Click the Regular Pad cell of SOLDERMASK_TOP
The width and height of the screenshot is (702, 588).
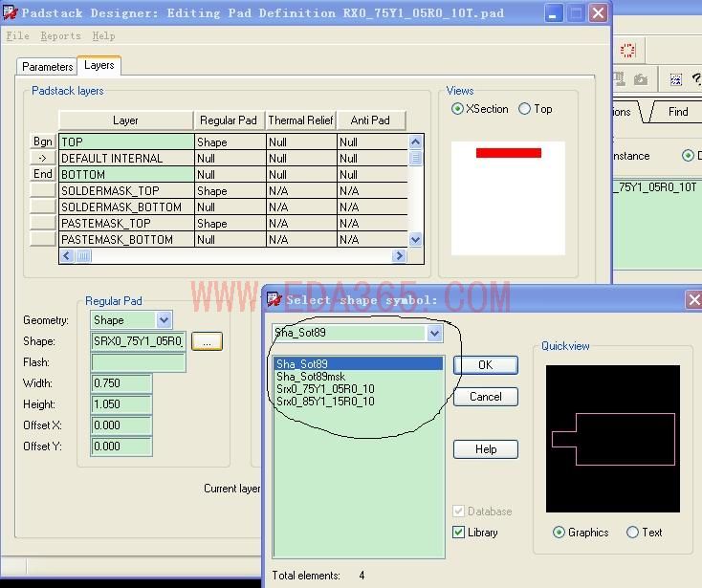pyautogui.click(x=230, y=190)
